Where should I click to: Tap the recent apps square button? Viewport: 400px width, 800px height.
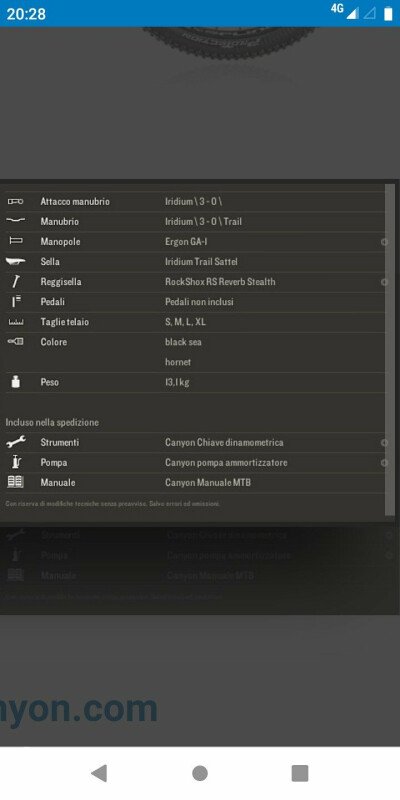(x=300, y=773)
